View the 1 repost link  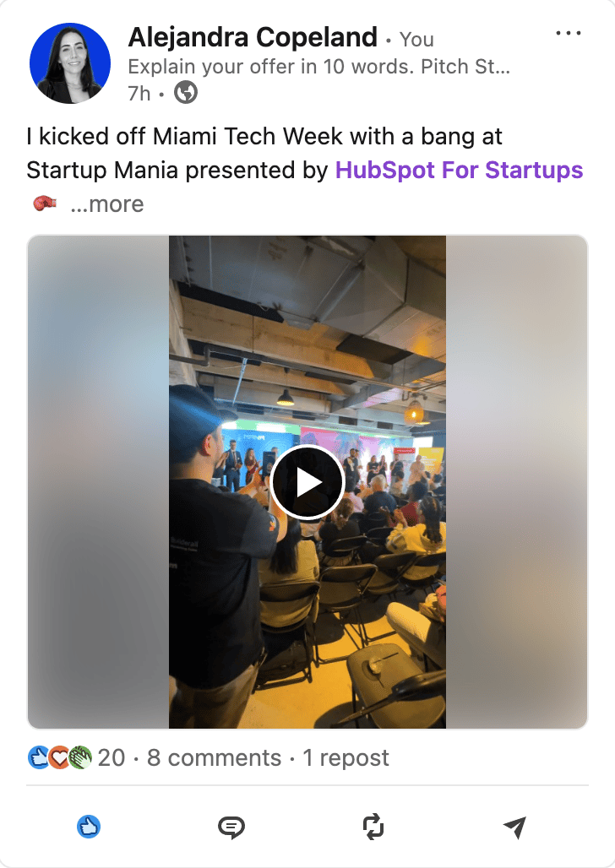pos(346,758)
